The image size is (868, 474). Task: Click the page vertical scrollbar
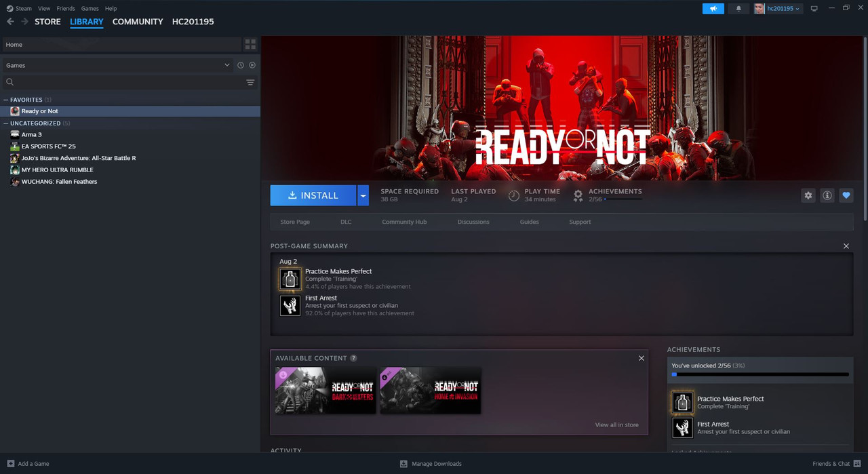865,127
